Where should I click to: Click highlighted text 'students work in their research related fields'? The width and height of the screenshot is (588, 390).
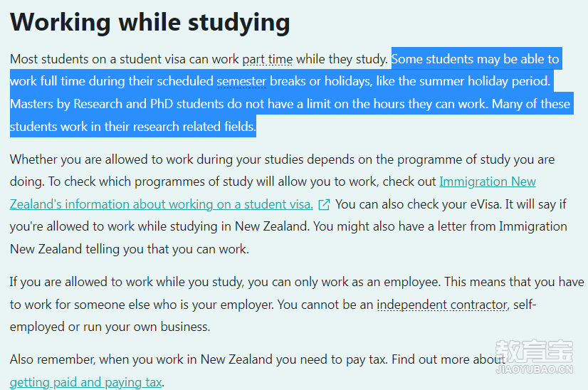pos(132,127)
